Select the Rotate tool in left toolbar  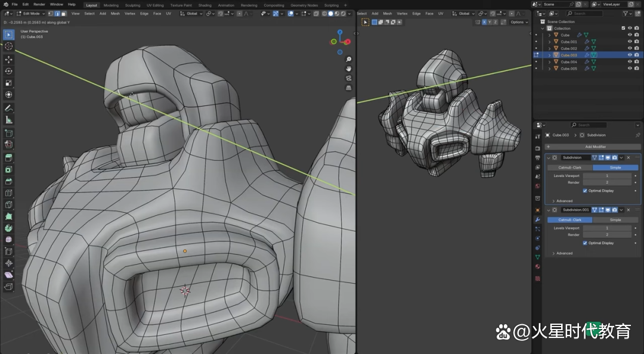click(x=9, y=71)
